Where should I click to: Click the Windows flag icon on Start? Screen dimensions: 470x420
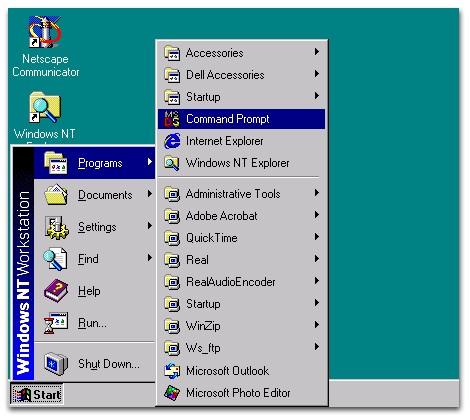click(23, 395)
